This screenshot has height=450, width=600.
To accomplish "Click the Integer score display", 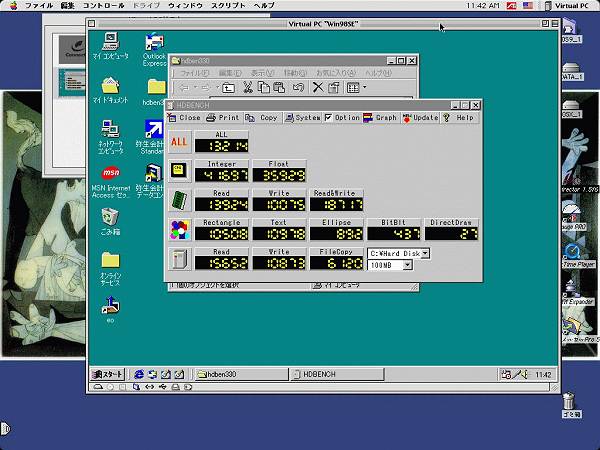I will tap(222, 175).
